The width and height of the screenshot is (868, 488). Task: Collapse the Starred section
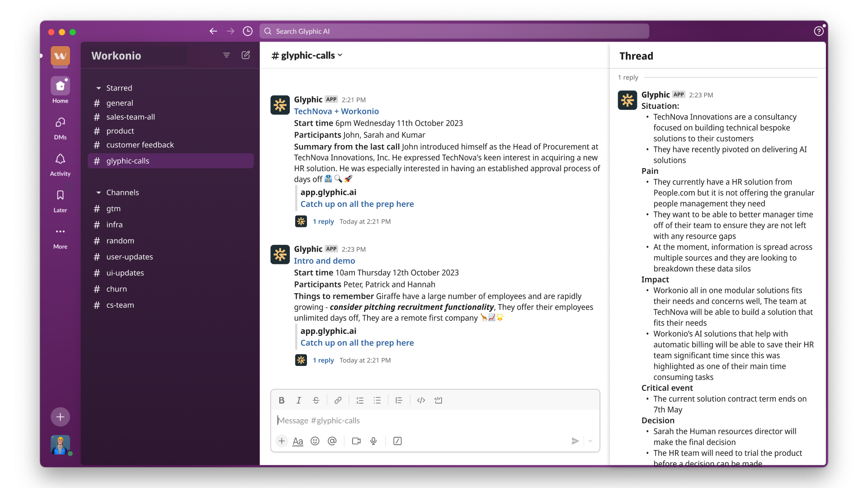pos(99,88)
